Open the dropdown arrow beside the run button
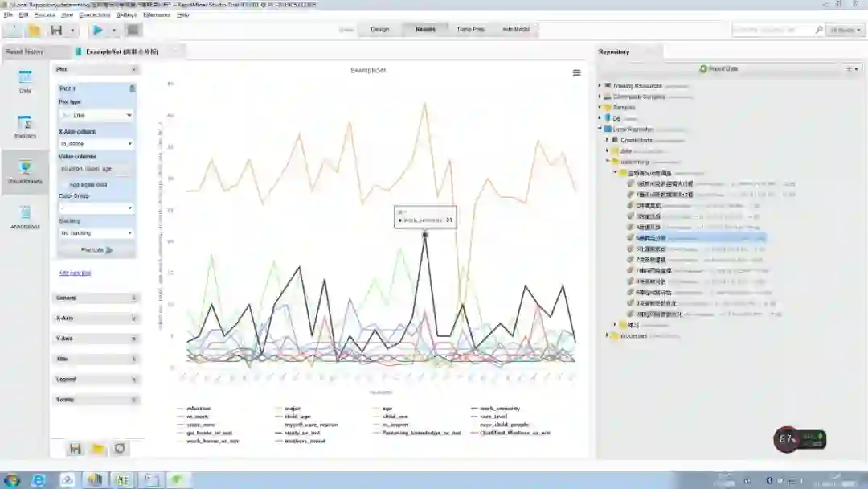Image resolution: width=868 pixels, height=489 pixels. [113, 31]
